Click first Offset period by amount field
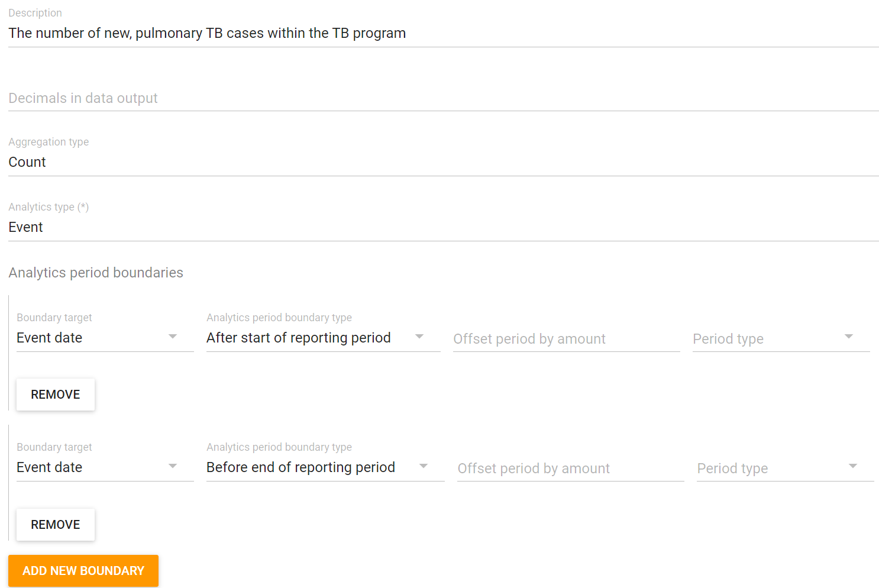The image size is (879, 588). coord(566,339)
